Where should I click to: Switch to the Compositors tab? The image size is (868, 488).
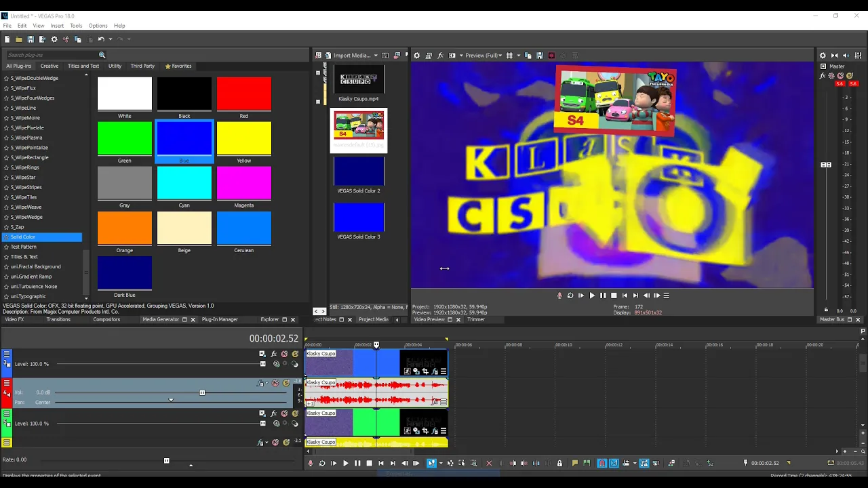pos(106,319)
